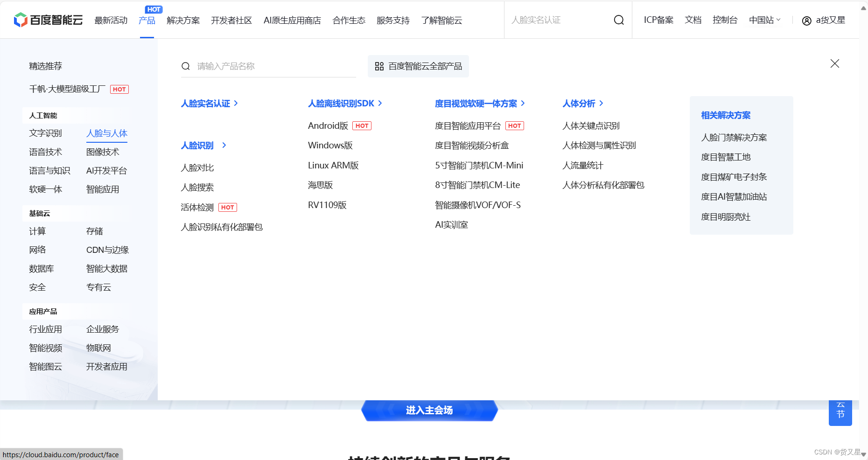Select 文字识别 category
Screen dimensions: 868x460
45,133
